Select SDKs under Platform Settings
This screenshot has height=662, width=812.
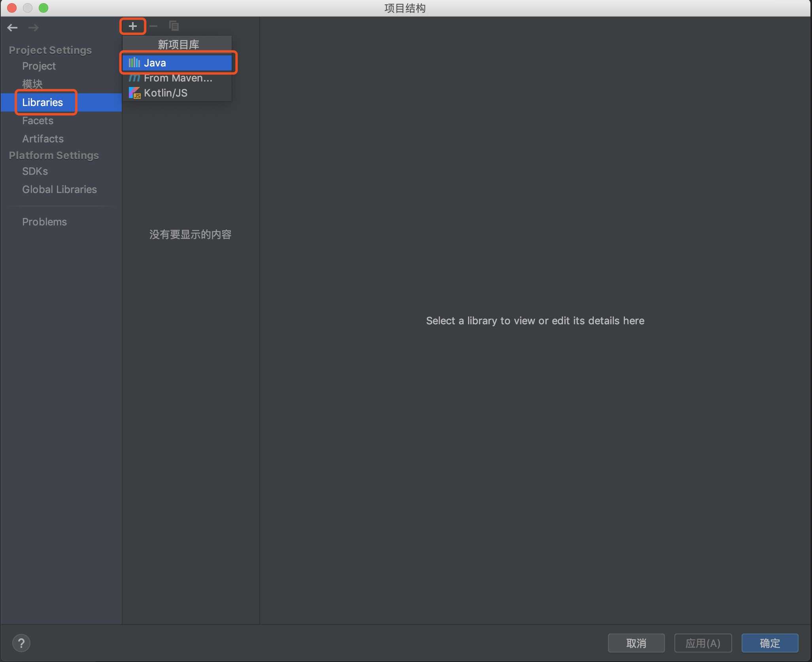(x=34, y=171)
